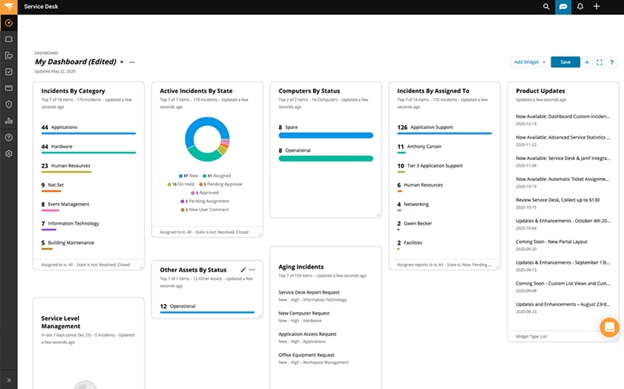Open the checkmark box icon in the sidebar
Viewport: 624px width, 389px height.
coord(9,72)
